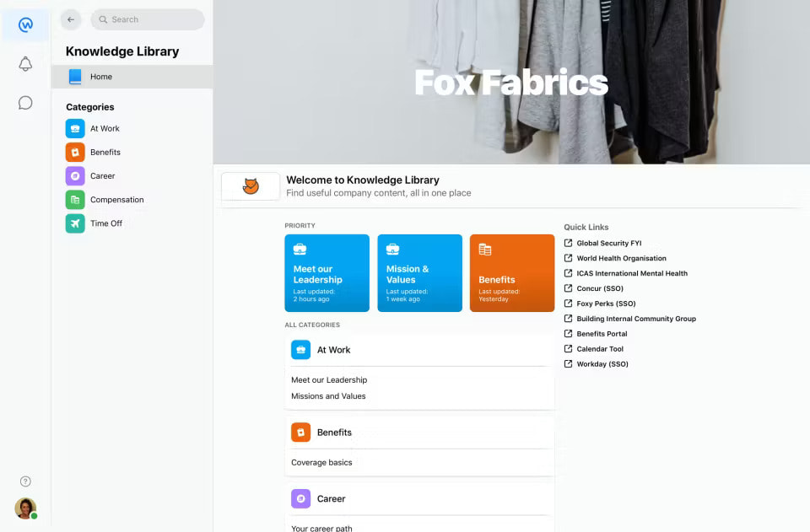Open the Foxy Perks (SSO) quick link
The image size is (810, 532).
coord(602,304)
